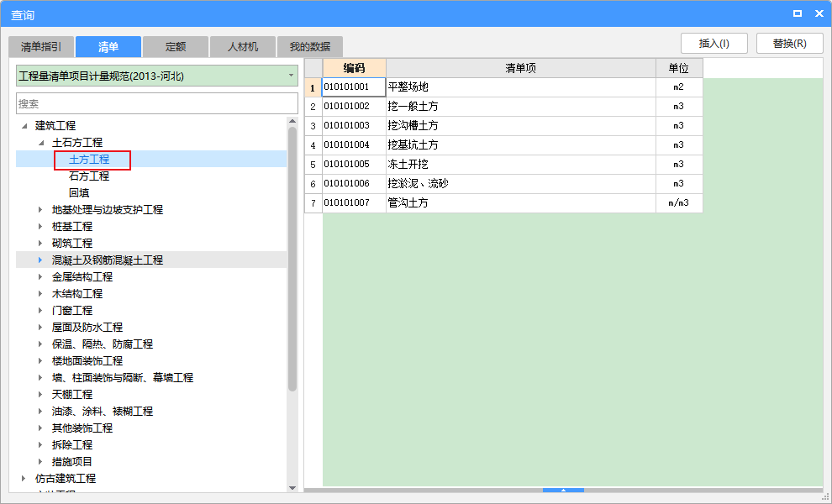Screen dimensions: 832x504
Task: Select the 天棚工程 tree label
Action: (72, 395)
